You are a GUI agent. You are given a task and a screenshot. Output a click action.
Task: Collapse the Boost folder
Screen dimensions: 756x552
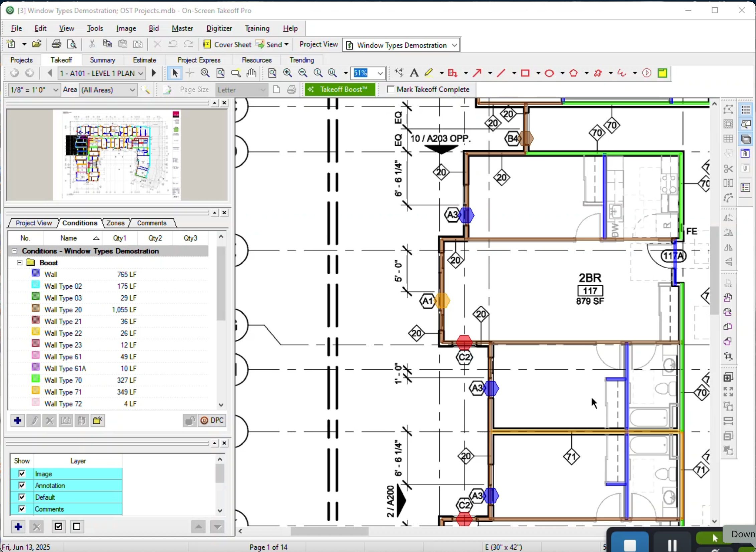(20, 263)
